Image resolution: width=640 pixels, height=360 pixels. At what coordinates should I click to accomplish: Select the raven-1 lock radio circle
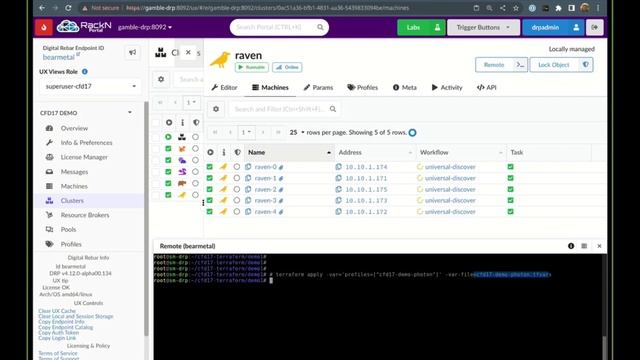click(x=237, y=178)
